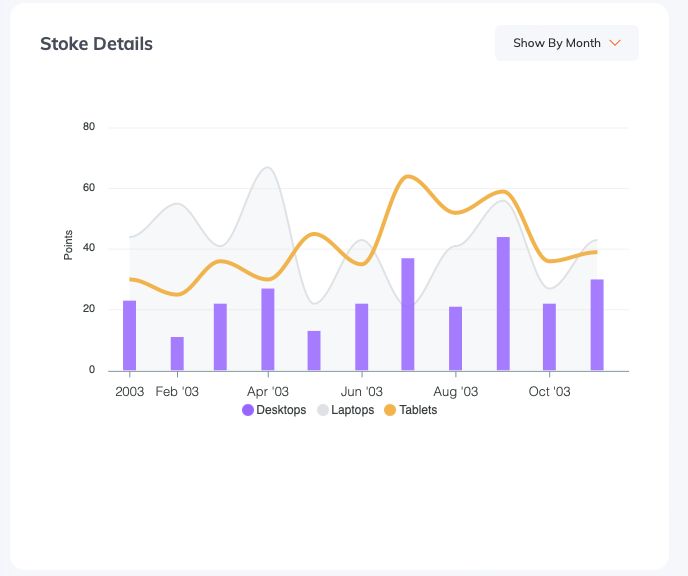
Task: Click the Apr '03 x-axis label
Action: pos(268,391)
